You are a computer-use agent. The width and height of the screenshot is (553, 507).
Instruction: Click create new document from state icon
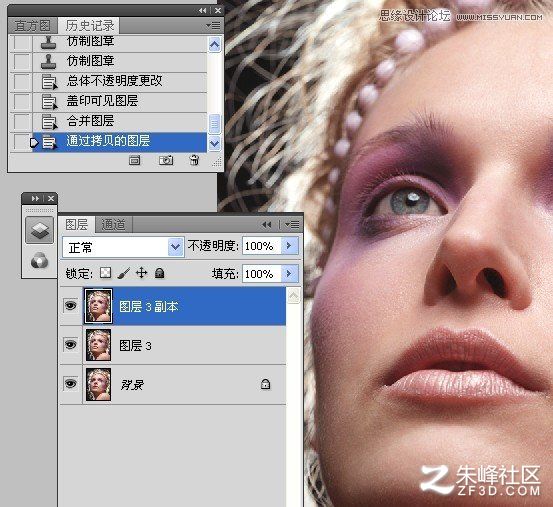coord(134,160)
